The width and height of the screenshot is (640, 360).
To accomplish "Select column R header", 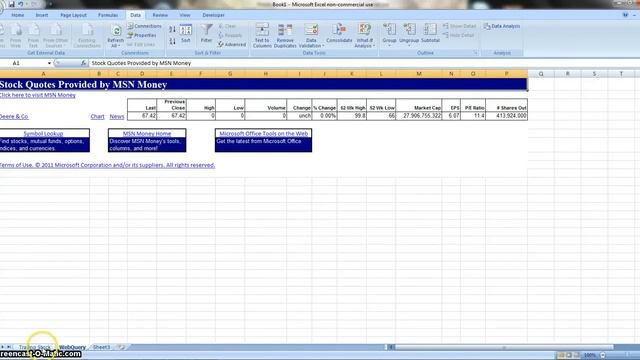I will point(567,74).
